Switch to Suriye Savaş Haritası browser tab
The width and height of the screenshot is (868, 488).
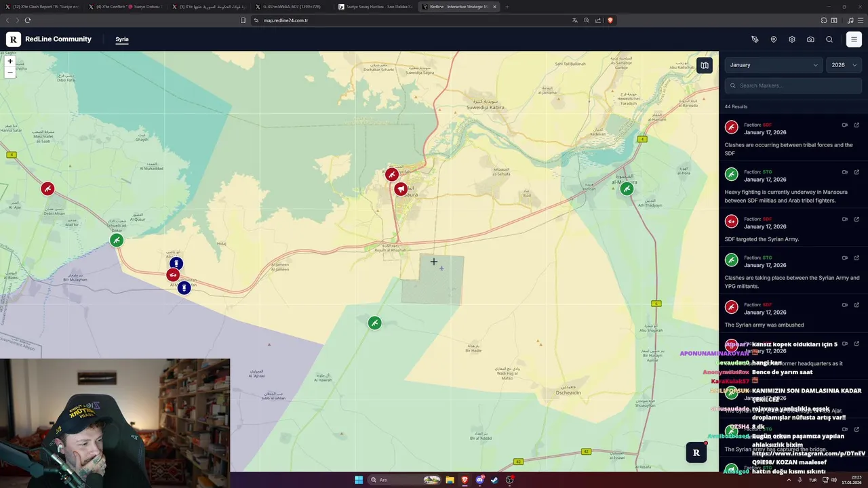(x=375, y=6)
